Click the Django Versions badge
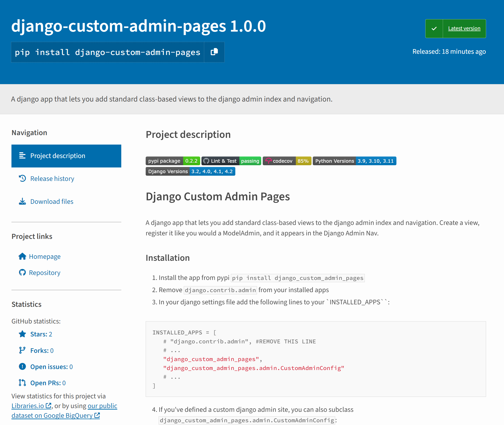This screenshot has height=425, width=504. click(190, 171)
